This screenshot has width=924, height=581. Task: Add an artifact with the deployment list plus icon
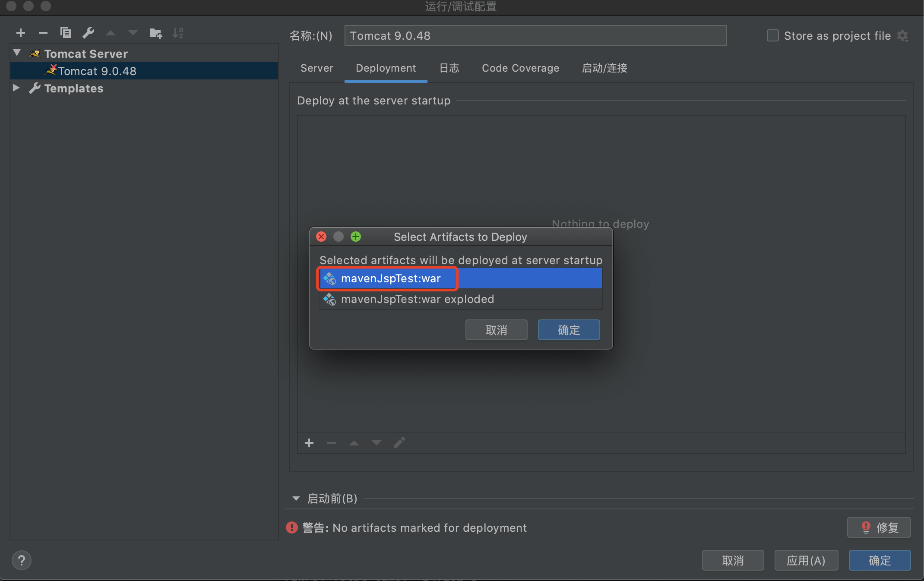(x=309, y=443)
